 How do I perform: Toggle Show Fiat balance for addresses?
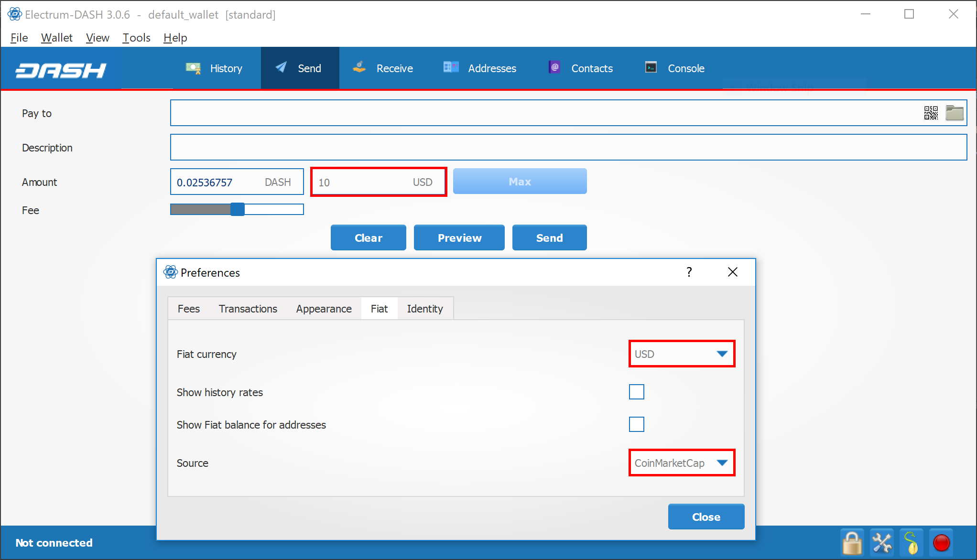pyautogui.click(x=636, y=424)
